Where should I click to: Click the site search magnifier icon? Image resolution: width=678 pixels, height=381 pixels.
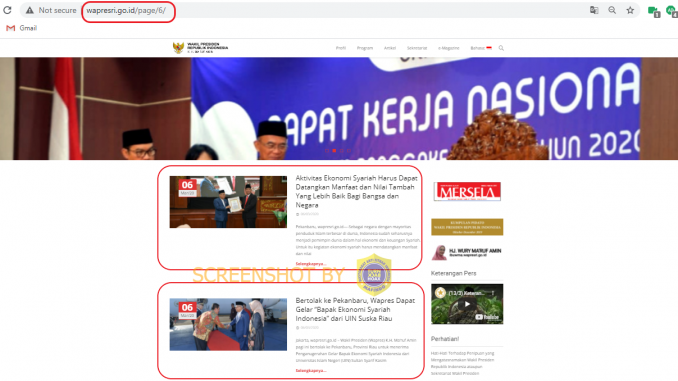(x=501, y=48)
